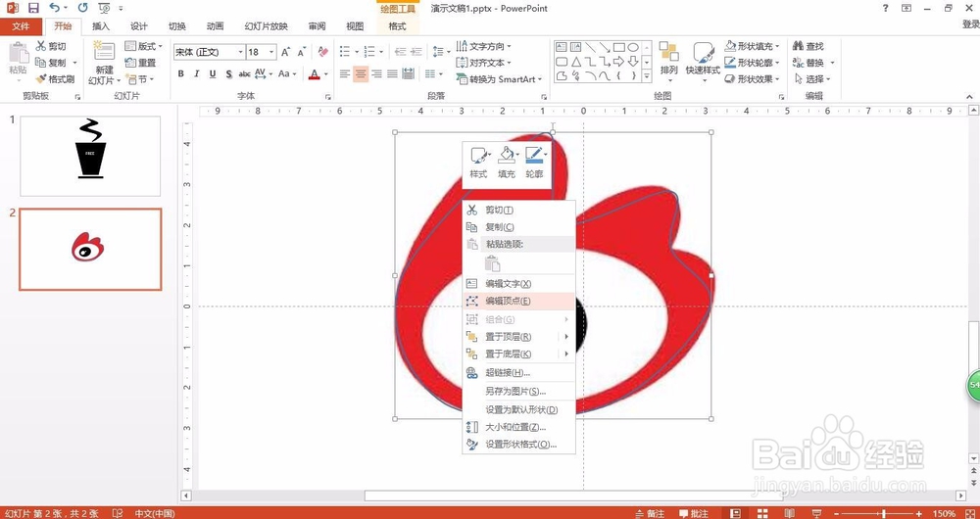Align text left
Viewport: 980px width, 519px height.
click(x=344, y=73)
